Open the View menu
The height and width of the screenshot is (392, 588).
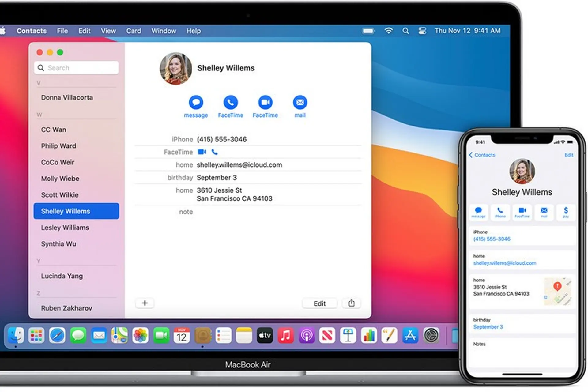pyautogui.click(x=108, y=31)
